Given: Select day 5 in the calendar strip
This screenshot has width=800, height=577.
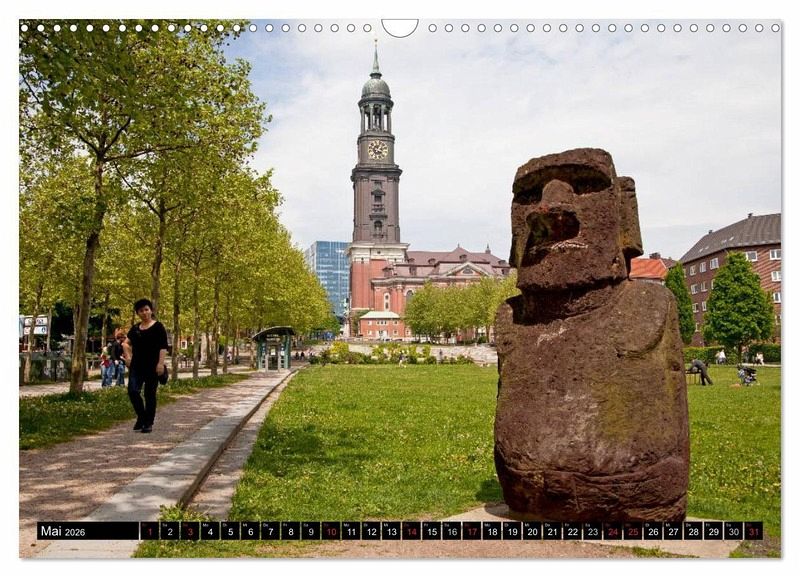Looking at the screenshot, I should [x=230, y=531].
